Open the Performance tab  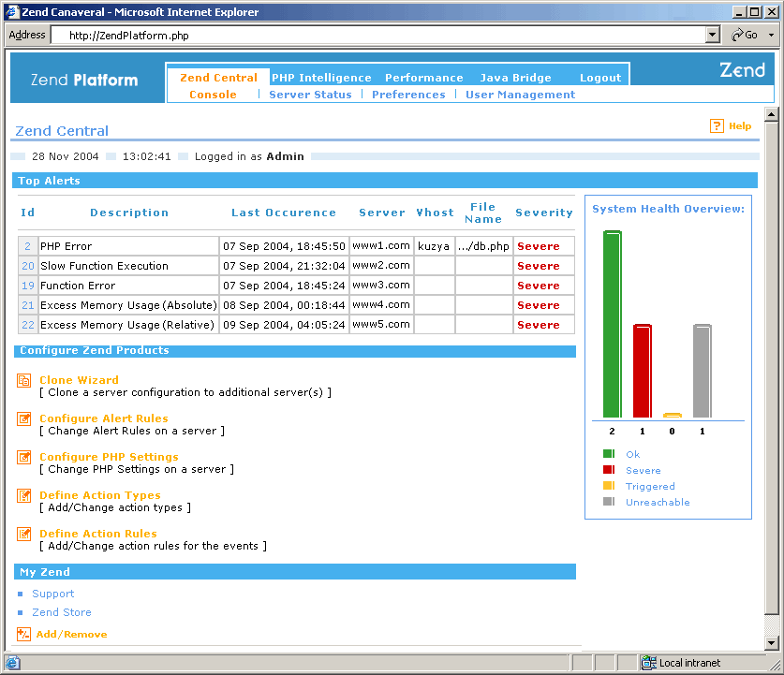click(x=423, y=78)
